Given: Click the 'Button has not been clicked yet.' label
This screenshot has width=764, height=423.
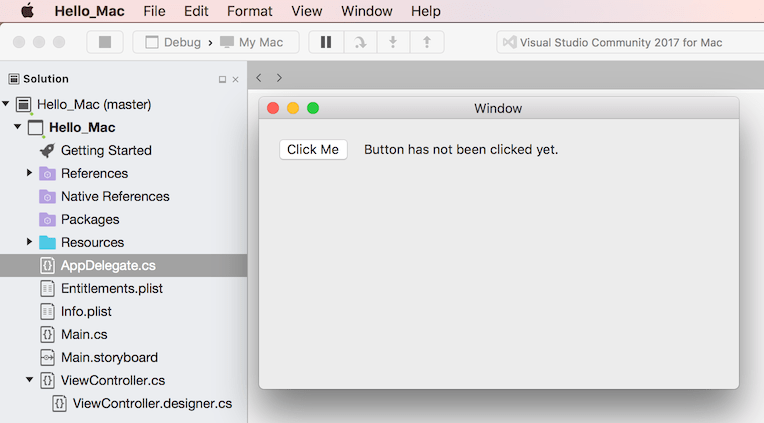Looking at the screenshot, I should 461,149.
